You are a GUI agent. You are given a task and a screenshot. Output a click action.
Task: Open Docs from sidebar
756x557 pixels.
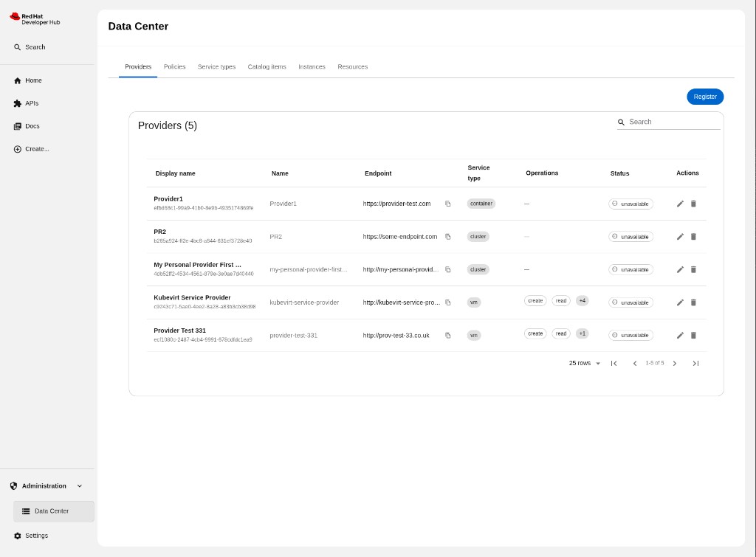click(27, 126)
